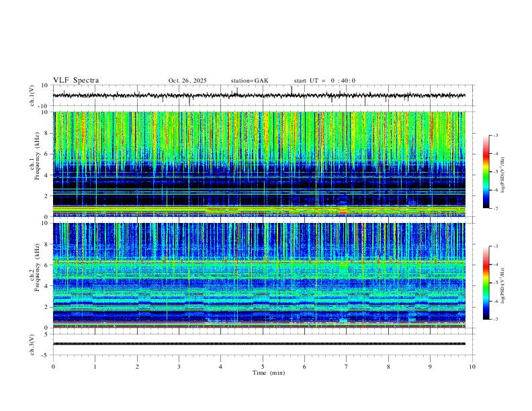Click the ch.3 black signal band
This screenshot has height=411, width=532.
pos(259,344)
